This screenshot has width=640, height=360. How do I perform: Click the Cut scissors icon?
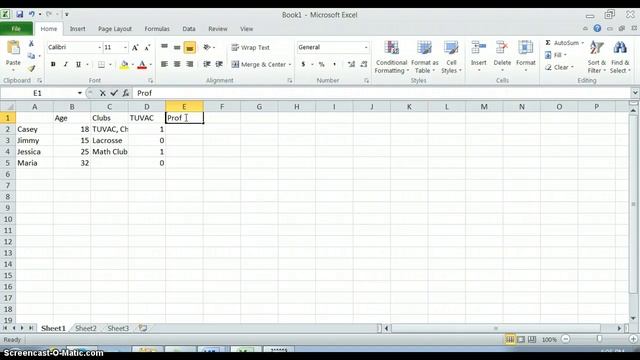(31, 44)
